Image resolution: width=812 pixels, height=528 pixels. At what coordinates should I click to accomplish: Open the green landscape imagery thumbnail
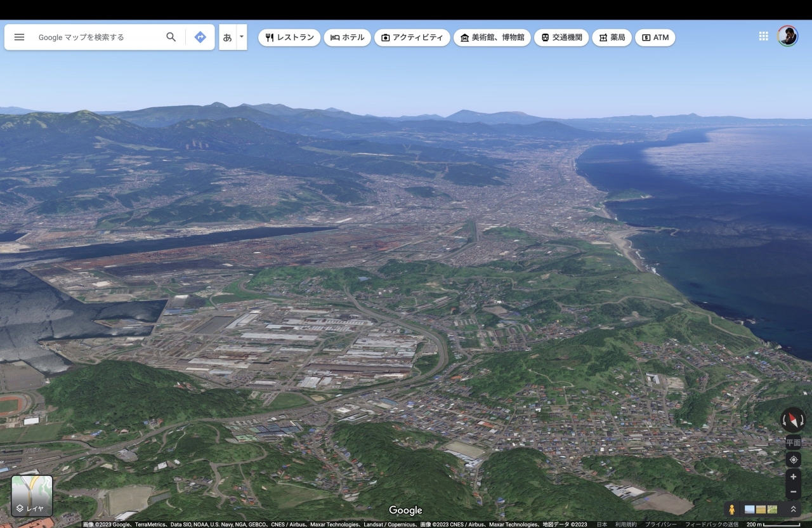[x=773, y=509]
